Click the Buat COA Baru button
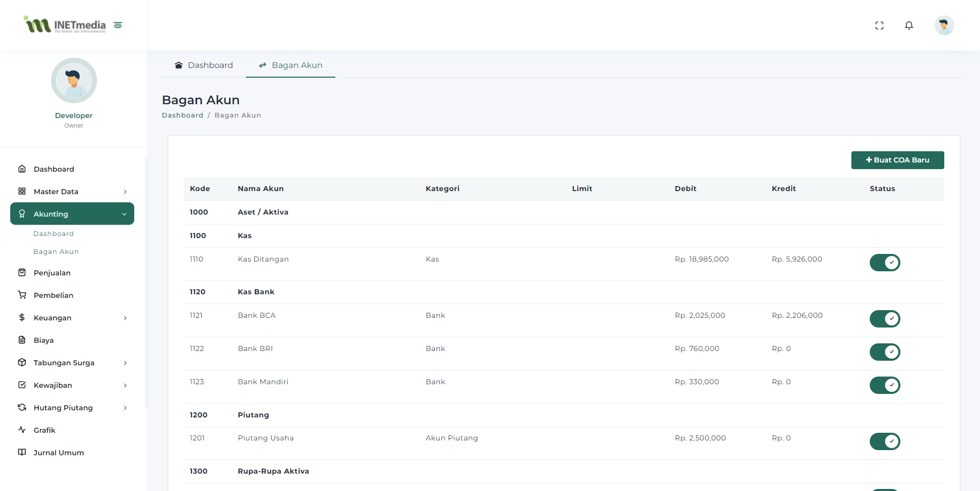This screenshot has width=980, height=491. click(x=897, y=160)
